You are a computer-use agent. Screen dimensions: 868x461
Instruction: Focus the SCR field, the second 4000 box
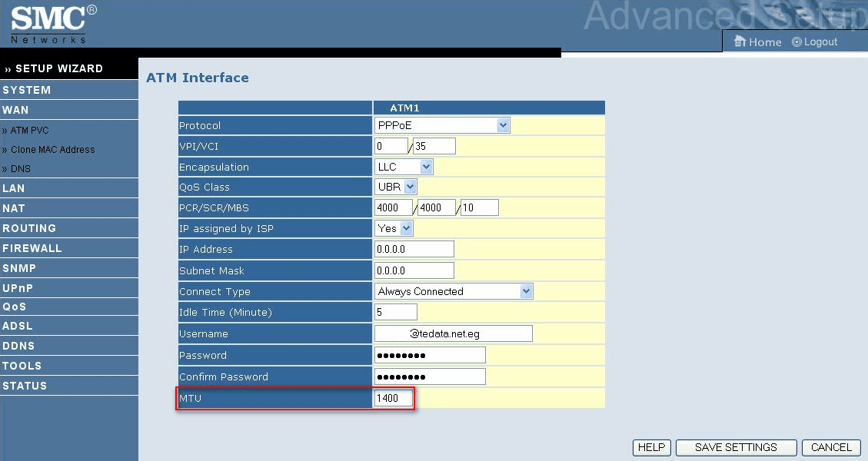tap(436, 207)
